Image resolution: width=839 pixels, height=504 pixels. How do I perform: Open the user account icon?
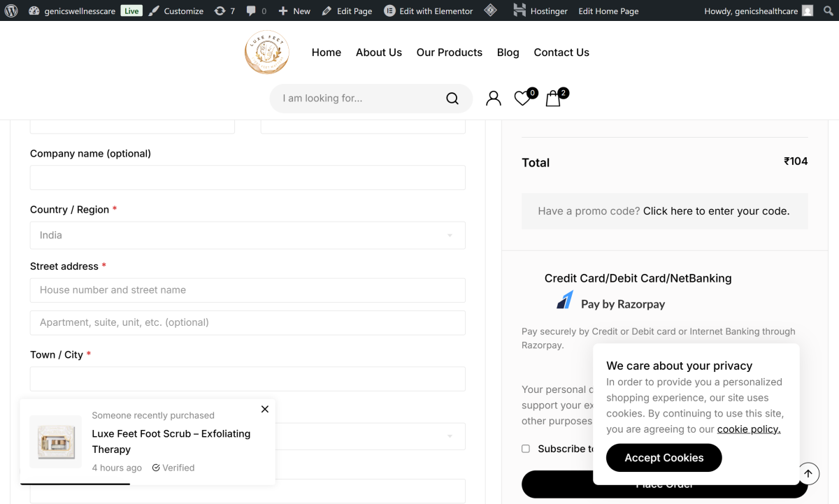tap(494, 99)
